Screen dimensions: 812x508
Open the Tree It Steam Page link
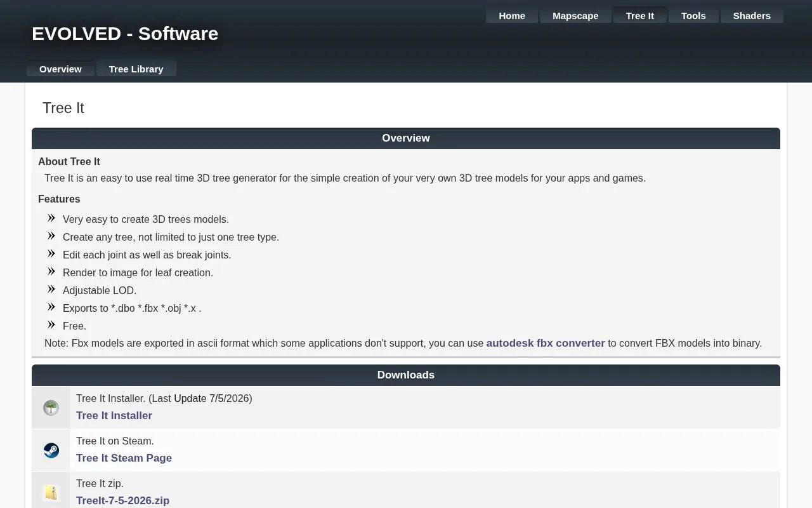[x=124, y=458]
